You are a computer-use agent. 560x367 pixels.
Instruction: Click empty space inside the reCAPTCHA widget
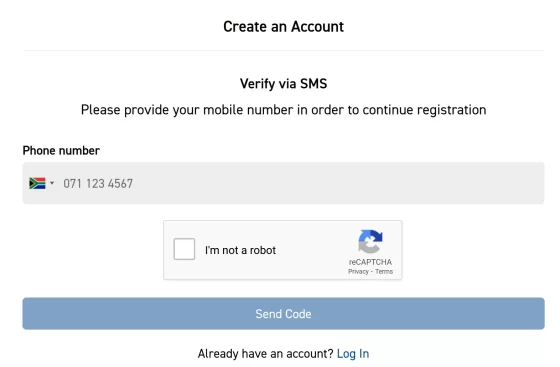coord(314,250)
